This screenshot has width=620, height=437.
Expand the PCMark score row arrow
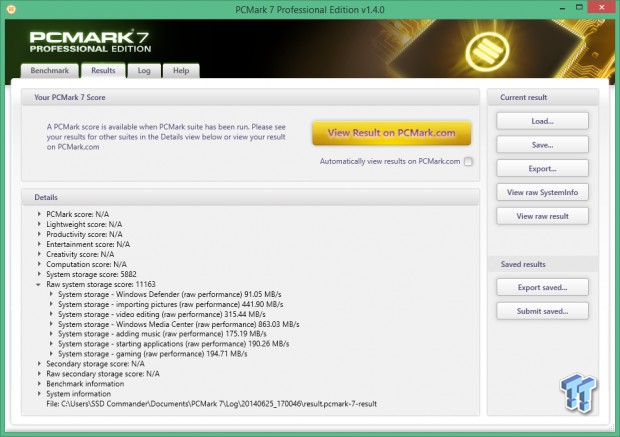(39, 214)
